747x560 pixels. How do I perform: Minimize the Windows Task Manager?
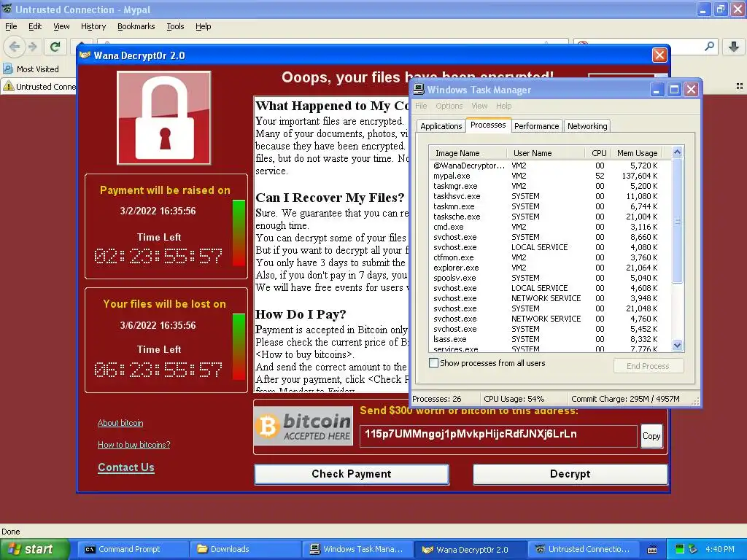point(657,90)
